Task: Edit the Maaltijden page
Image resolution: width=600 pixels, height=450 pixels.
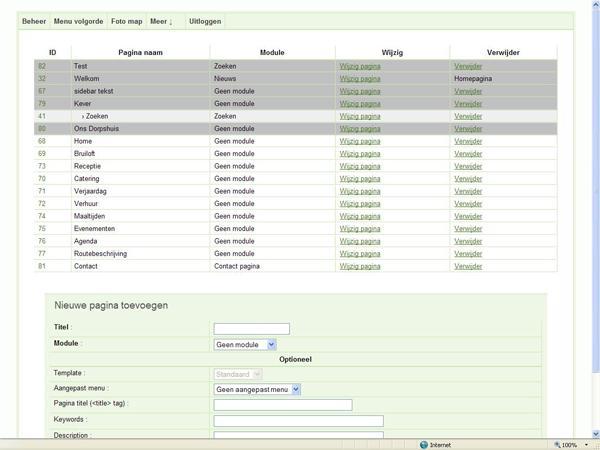Action: (360, 216)
